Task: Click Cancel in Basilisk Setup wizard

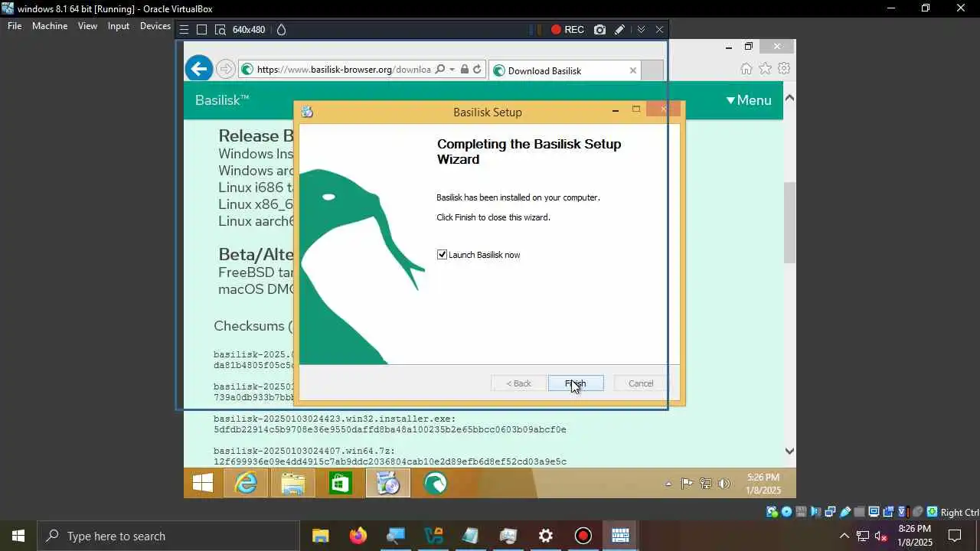Action: (x=641, y=383)
